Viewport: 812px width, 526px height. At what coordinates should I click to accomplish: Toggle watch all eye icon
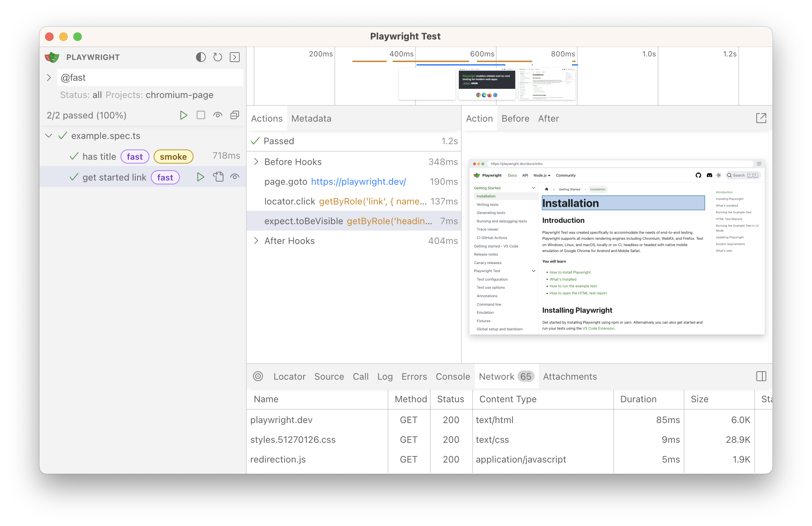coord(218,115)
